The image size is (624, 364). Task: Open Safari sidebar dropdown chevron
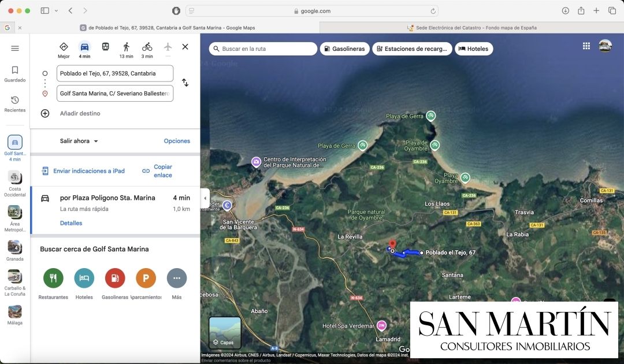56,11
